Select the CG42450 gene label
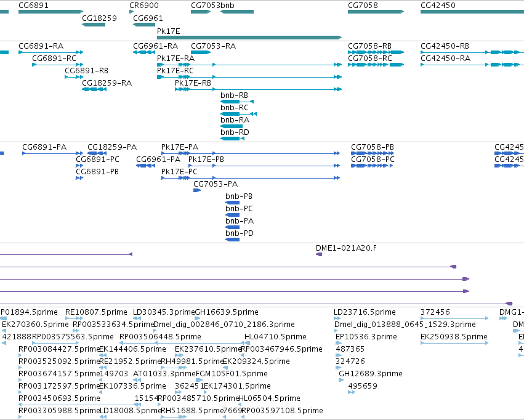This screenshot has height=420, width=524. [x=438, y=6]
